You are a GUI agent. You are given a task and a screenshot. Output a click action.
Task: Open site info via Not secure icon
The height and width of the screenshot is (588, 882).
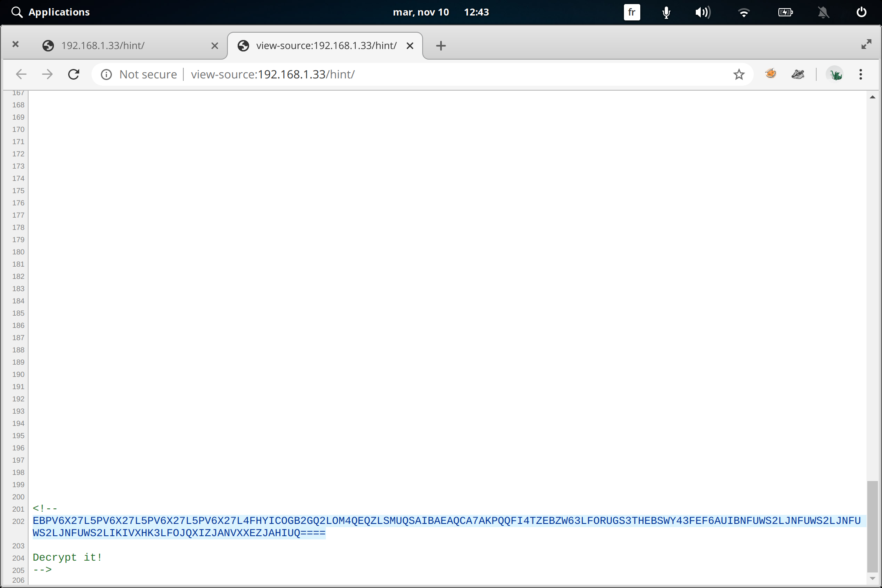[106, 74]
